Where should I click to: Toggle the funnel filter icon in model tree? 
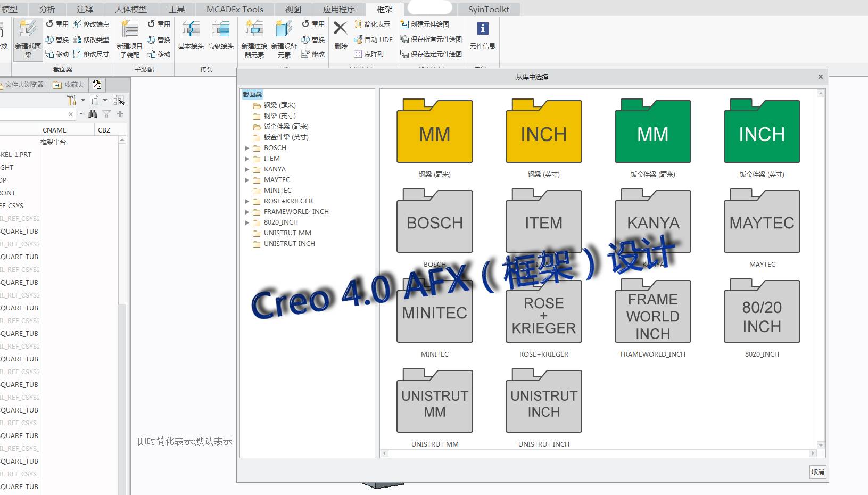[x=106, y=114]
